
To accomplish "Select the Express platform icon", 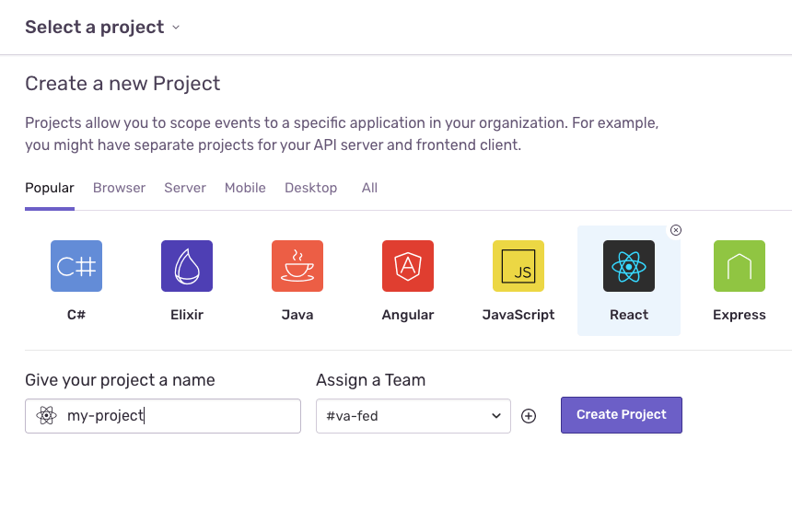I will (x=740, y=266).
